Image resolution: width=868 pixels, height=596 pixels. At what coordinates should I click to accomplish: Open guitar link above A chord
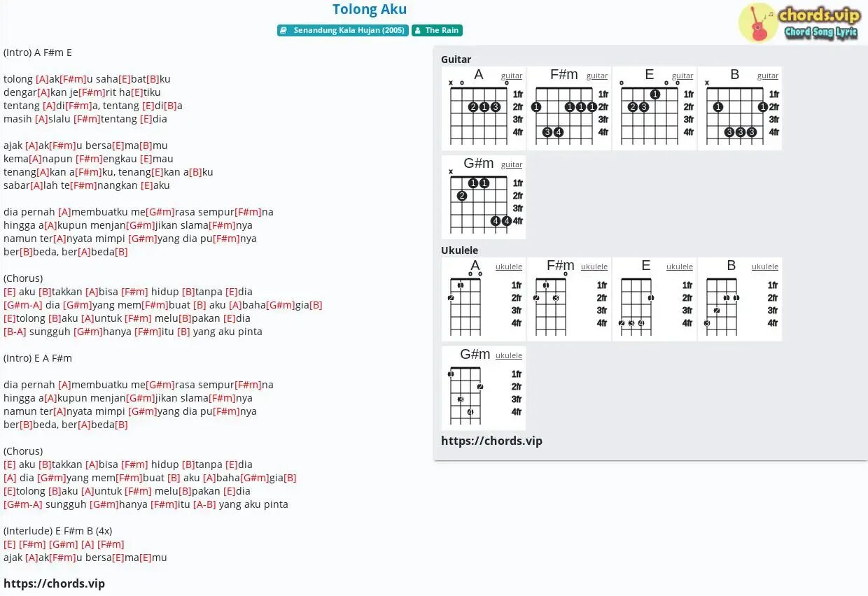click(x=512, y=76)
